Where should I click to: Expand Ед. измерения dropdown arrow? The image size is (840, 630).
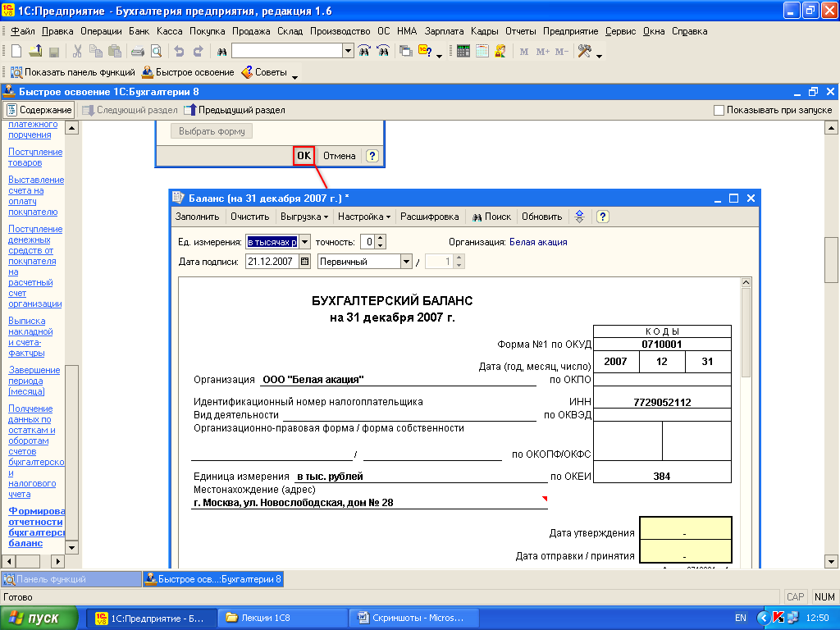click(304, 242)
